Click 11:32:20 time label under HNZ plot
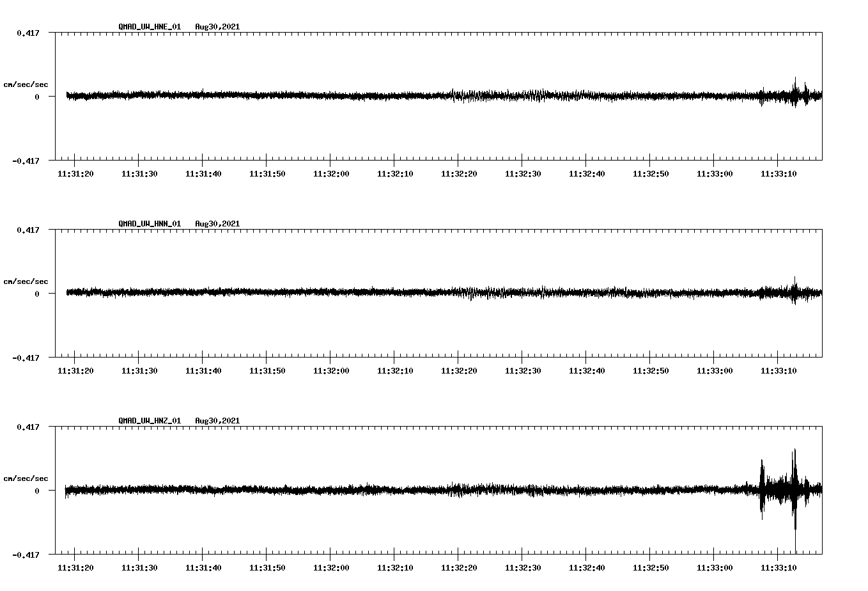The image size is (868, 591). click(x=459, y=568)
